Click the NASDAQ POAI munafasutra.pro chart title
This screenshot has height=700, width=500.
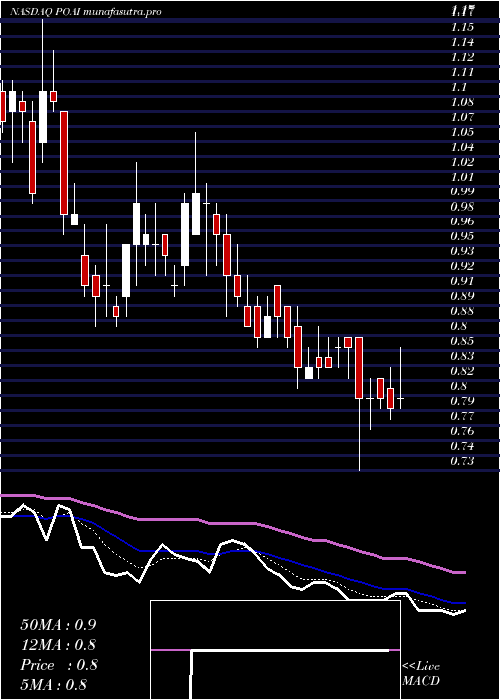[85, 12]
